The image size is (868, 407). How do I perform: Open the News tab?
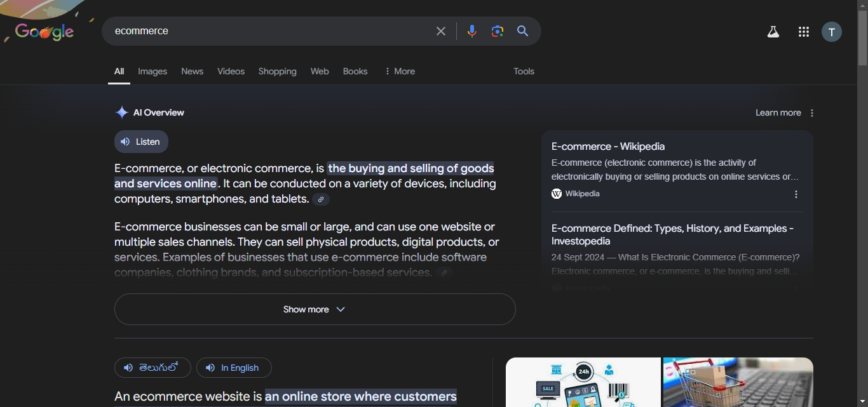click(x=192, y=72)
